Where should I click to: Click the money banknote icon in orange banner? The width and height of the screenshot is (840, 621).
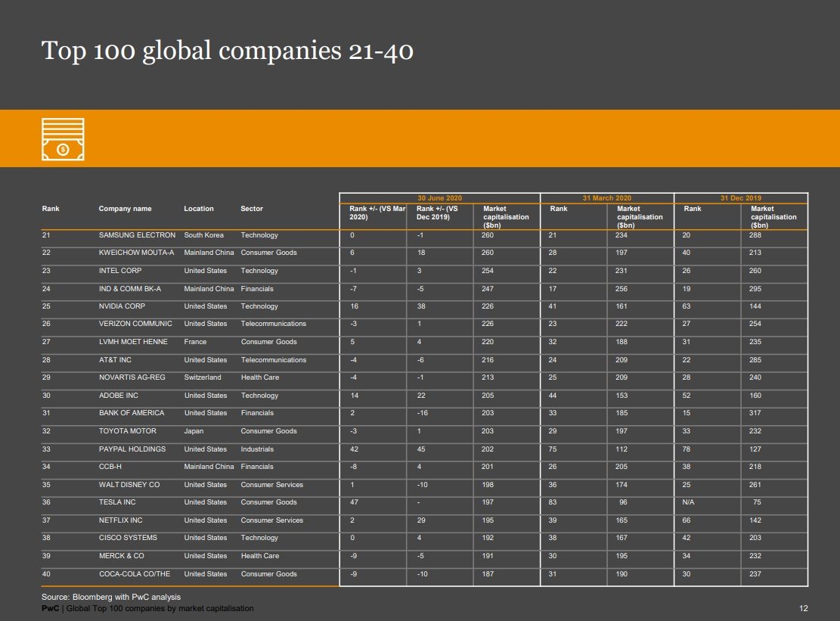point(63,139)
